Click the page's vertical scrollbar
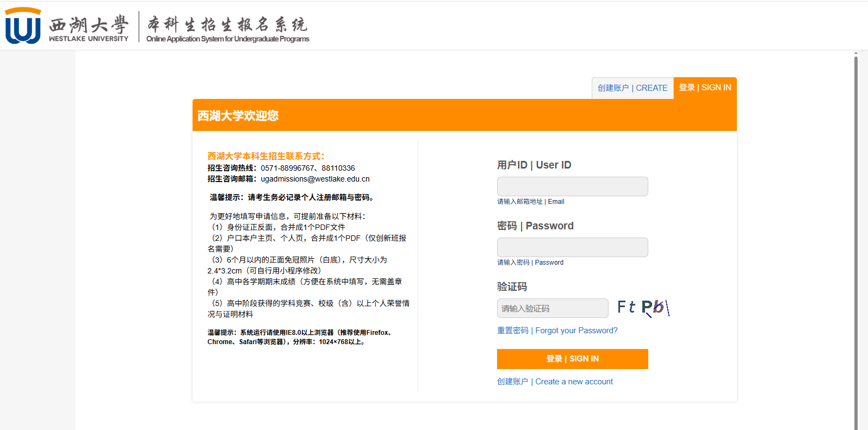868x430 pixels. [x=855, y=239]
